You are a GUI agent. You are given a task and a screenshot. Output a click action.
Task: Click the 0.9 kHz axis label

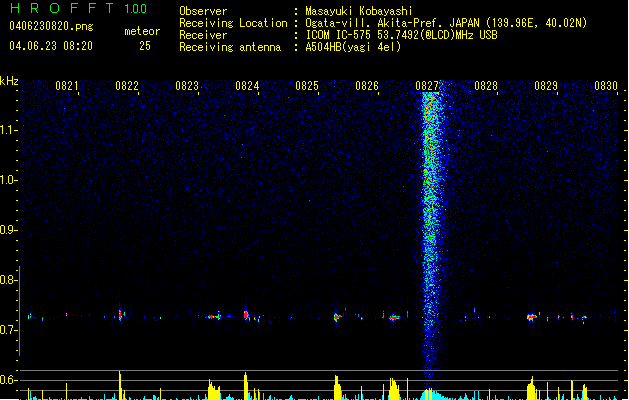[x=8, y=230]
